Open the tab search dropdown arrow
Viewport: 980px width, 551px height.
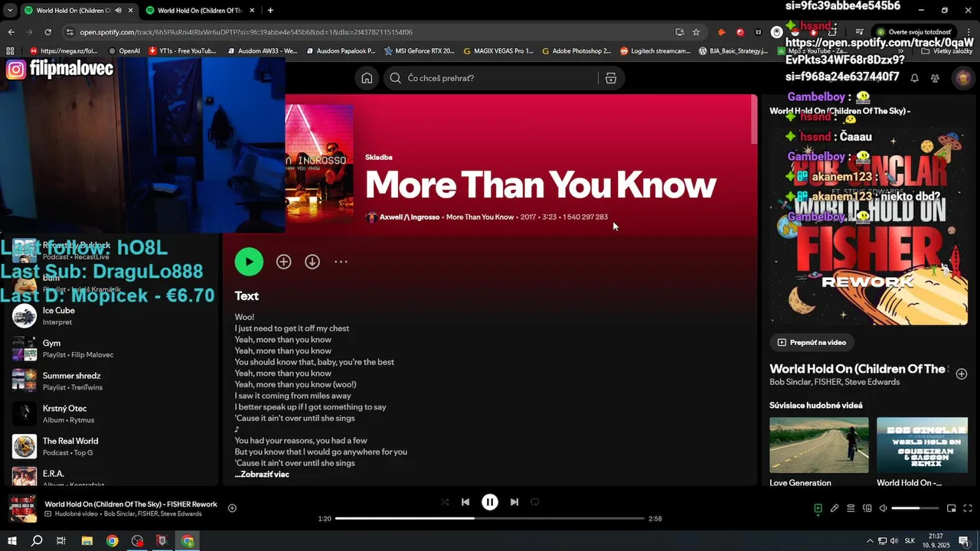point(10,11)
